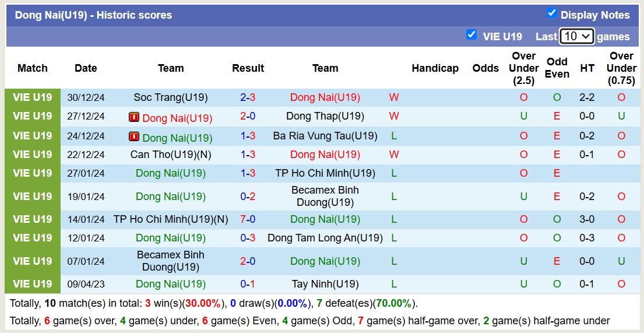
Task: Select Ba Ria Vung Tau(U19) team
Action: (x=325, y=136)
